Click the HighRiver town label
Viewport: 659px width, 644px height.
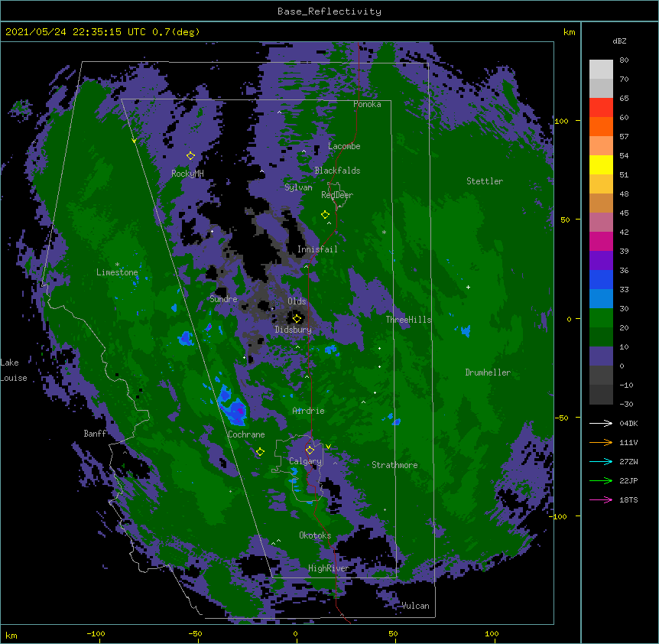coord(329,568)
